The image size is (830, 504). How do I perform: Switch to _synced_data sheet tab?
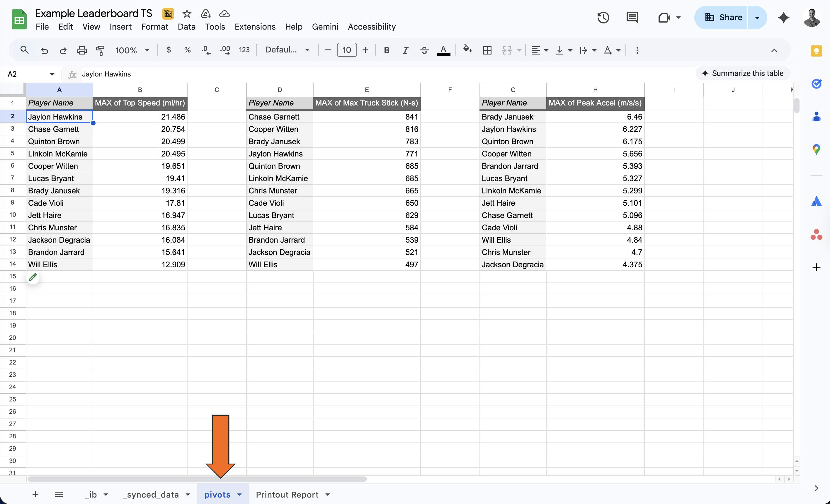(x=151, y=495)
